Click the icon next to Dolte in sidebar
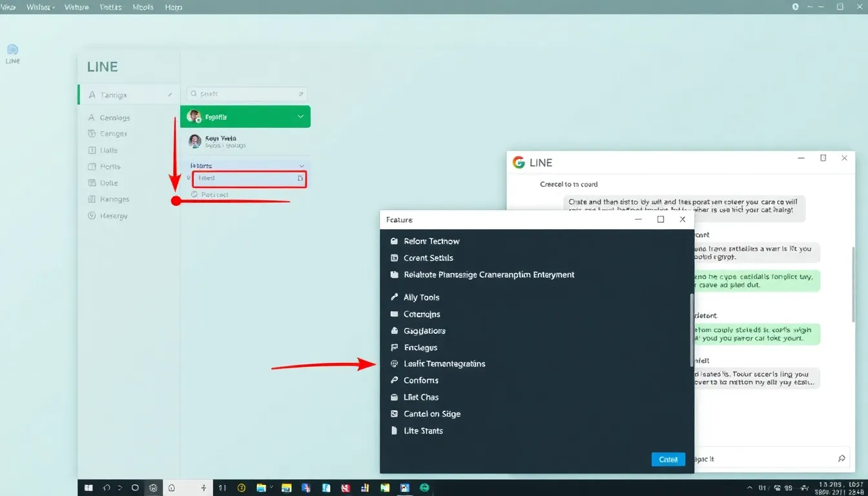The height and width of the screenshot is (496, 868). pos(91,183)
